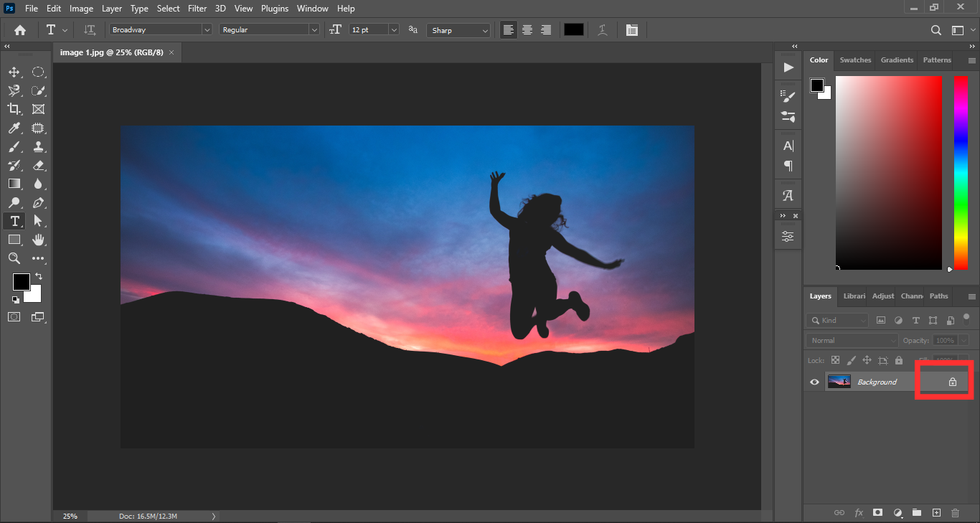Click the Link layers chain icon
Viewport: 980px width, 523px height.
click(839, 513)
